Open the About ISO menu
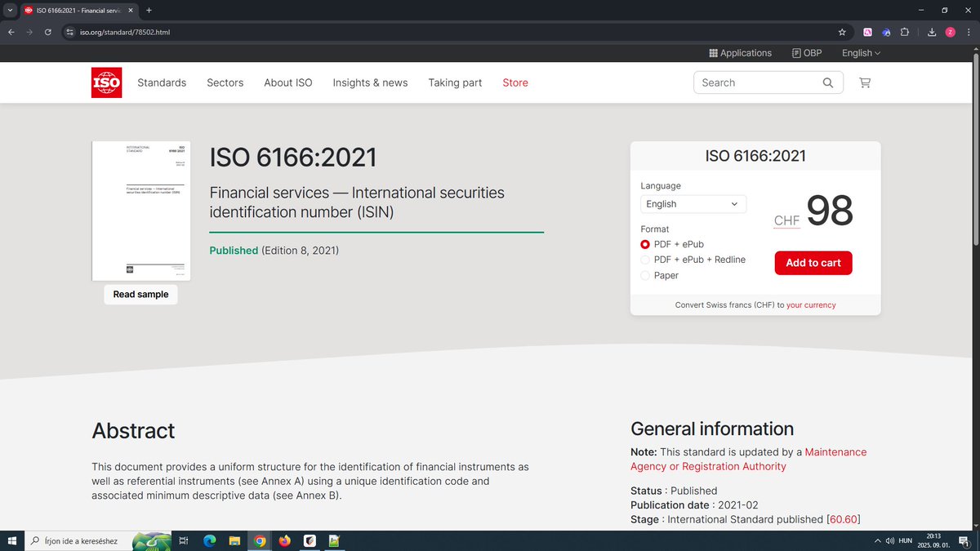This screenshot has width=980, height=551. click(288, 82)
